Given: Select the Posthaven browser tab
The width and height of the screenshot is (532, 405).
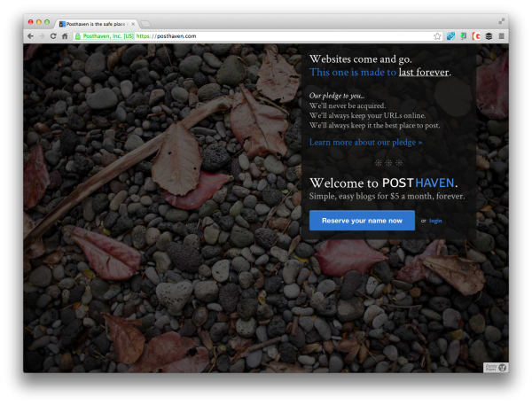Looking at the screenshot, I should [x=96, y=24].
